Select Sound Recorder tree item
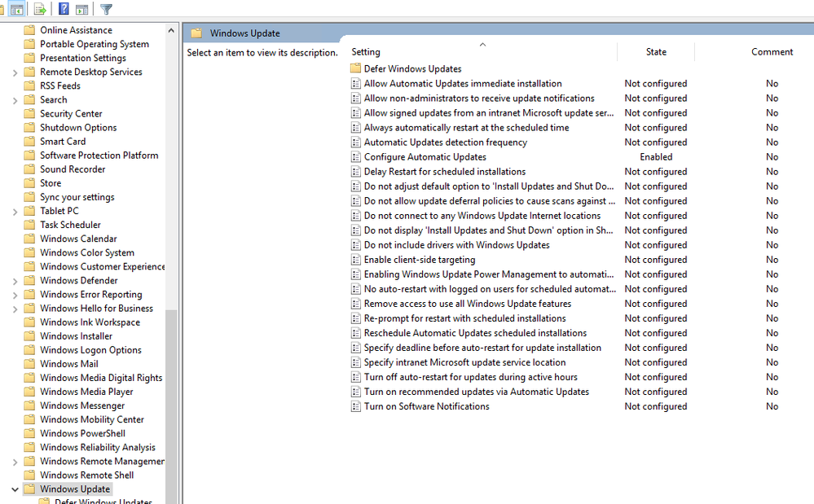Viewport: 814px width, 504px height. pyautogui.click(x=73, y=169)
